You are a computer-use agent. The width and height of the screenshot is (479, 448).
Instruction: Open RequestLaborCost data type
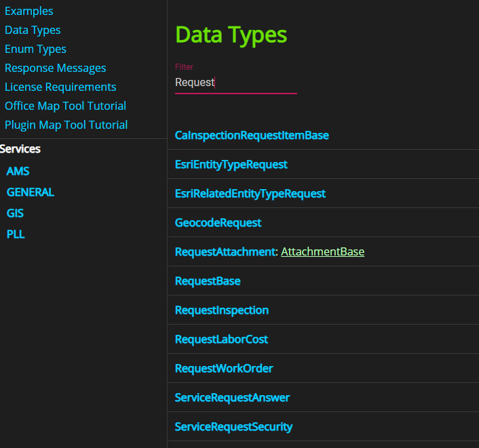[221, 340]
